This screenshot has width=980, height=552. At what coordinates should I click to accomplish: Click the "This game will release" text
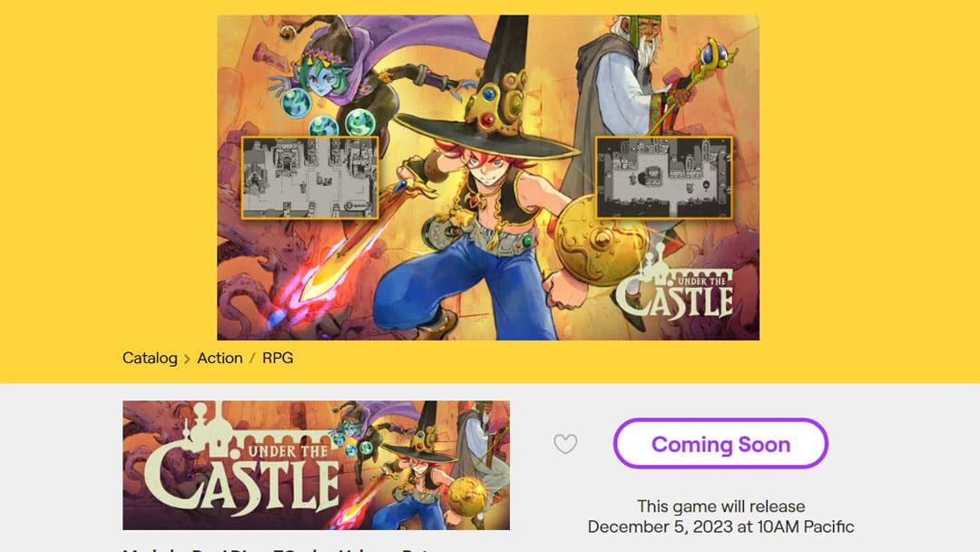coord(720,507)
